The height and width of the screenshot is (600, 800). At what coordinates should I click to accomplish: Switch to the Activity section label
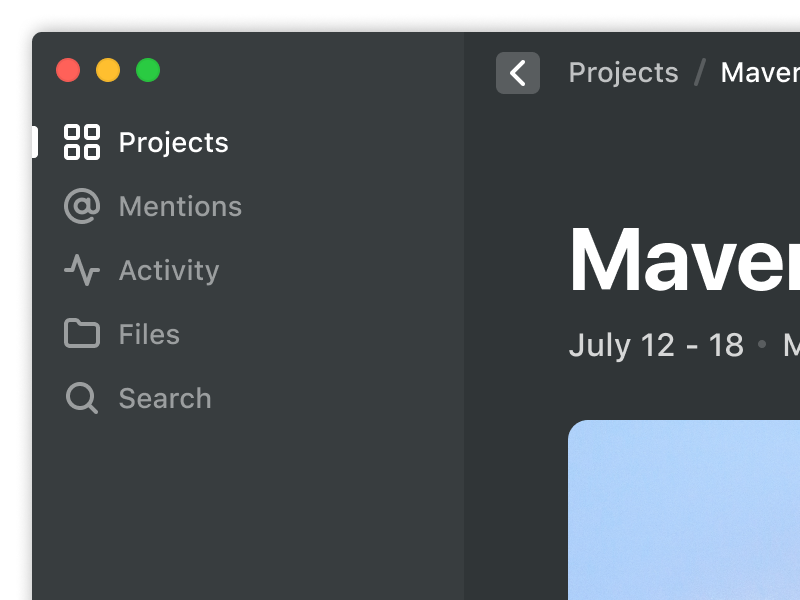click(x=168, y=270)
